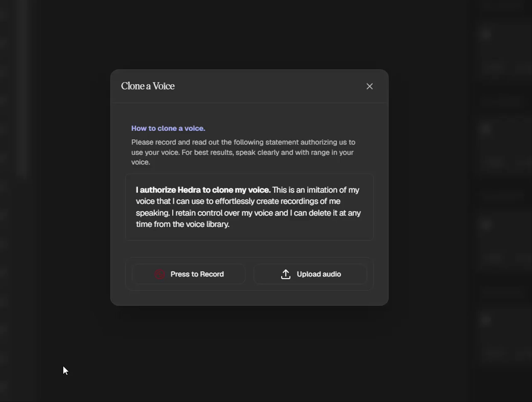Click the Upload audio button
532x402 pixels.
pos(310,274)
